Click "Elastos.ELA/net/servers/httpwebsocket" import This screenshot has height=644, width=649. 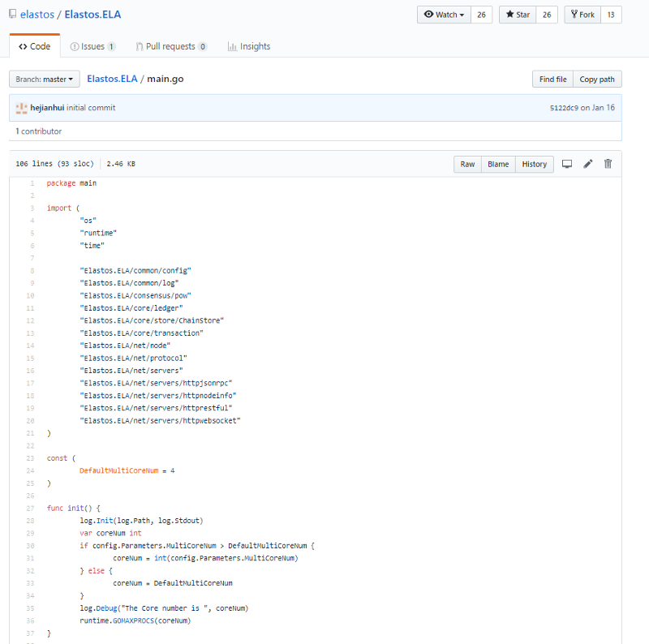pyautogui.click(x=160, y=420)
